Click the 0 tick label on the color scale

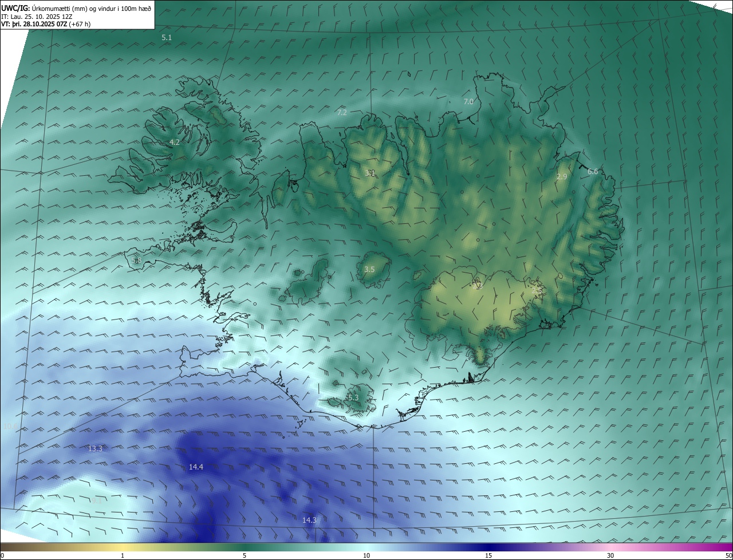point(2,555)
